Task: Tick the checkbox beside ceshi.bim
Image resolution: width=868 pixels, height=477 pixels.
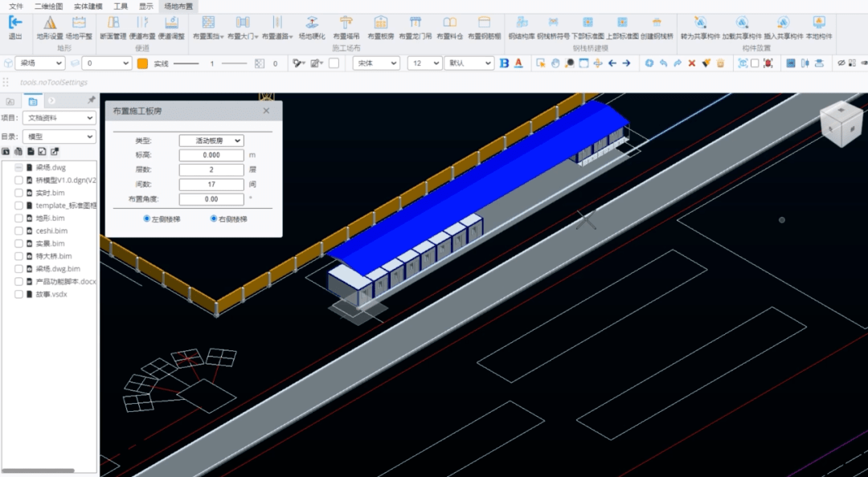Action: [x=18, y=230]
